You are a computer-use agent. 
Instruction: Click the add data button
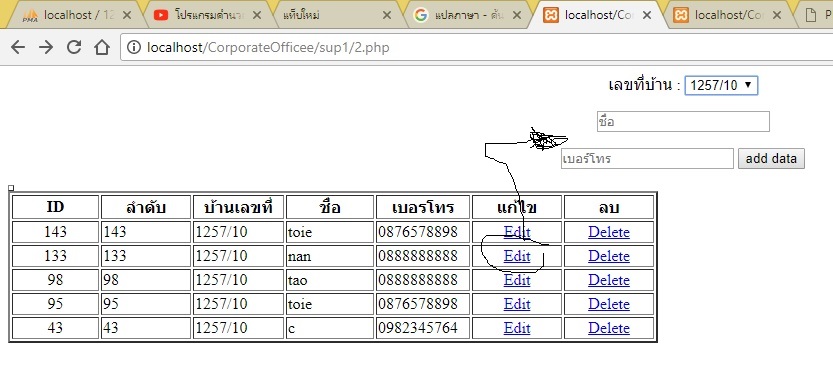(771, 159)
